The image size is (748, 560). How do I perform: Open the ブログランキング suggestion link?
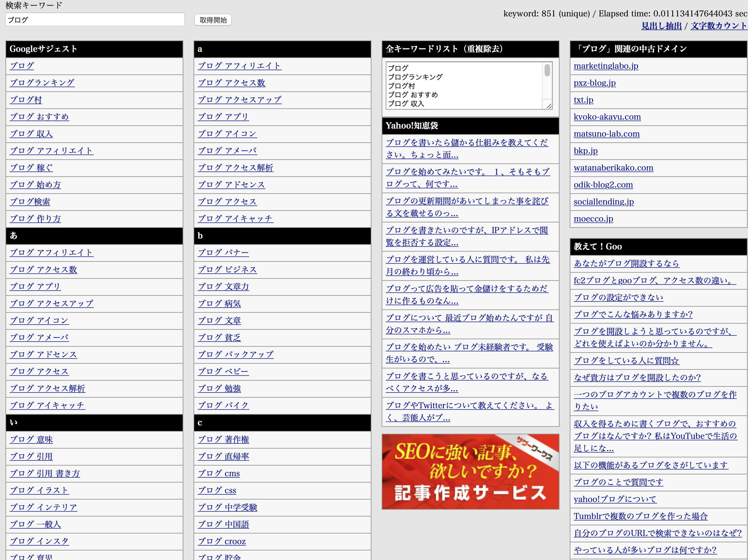click(42, 83)
